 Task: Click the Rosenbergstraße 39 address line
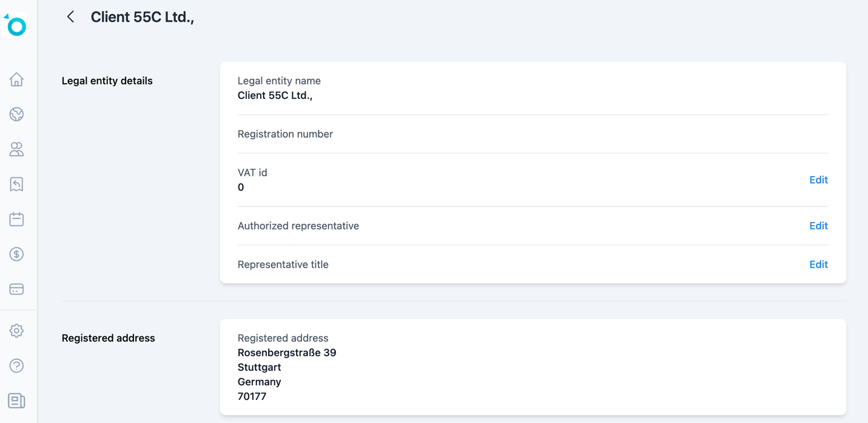point(287,353)
